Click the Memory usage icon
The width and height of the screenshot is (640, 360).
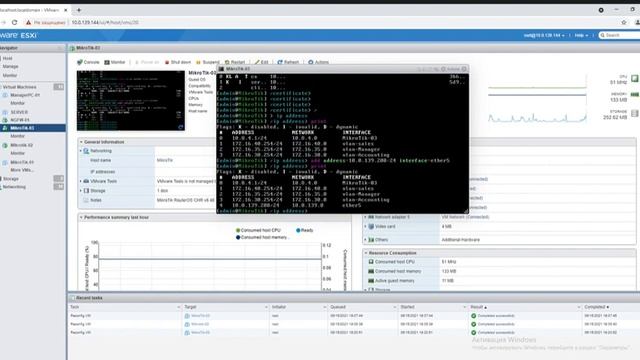[635, 95]
